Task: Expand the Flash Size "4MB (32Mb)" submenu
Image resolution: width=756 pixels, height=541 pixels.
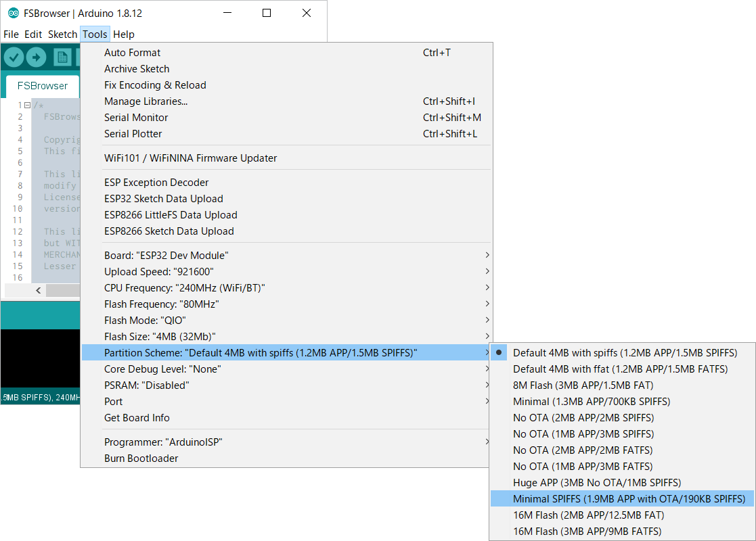Action: [287, 337]
